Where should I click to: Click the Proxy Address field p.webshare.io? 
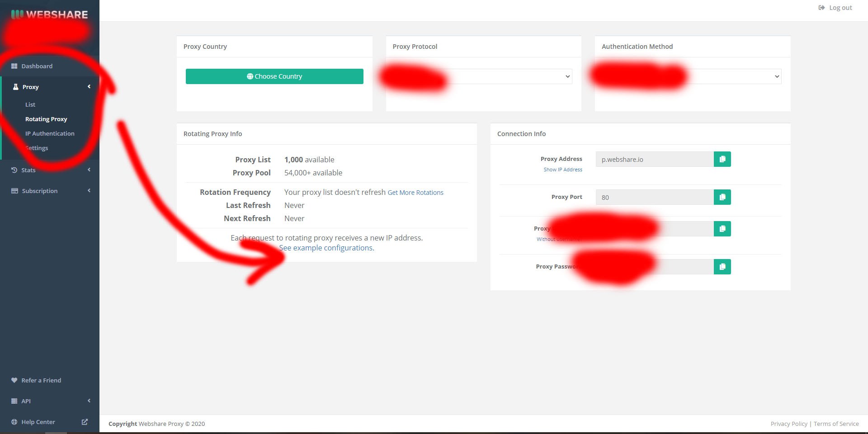(x=655, y=159)
